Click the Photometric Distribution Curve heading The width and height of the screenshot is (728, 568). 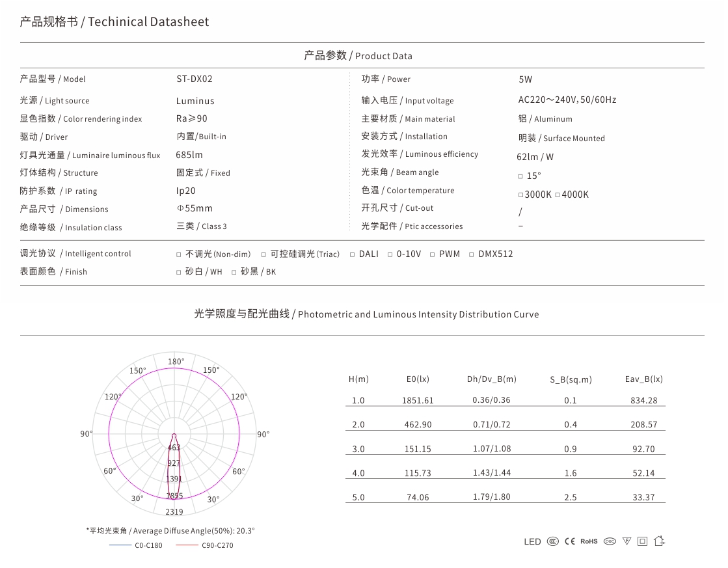[x=366, y=314]
